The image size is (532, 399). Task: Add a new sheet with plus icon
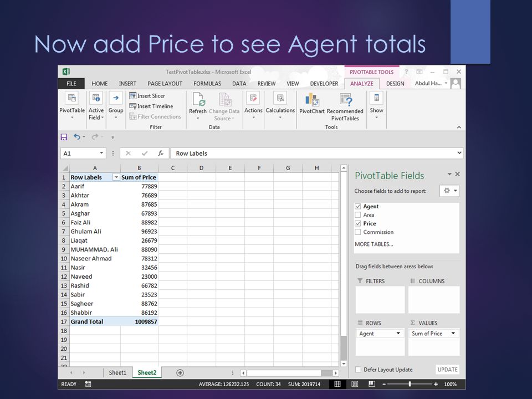[x=180, y=373]
